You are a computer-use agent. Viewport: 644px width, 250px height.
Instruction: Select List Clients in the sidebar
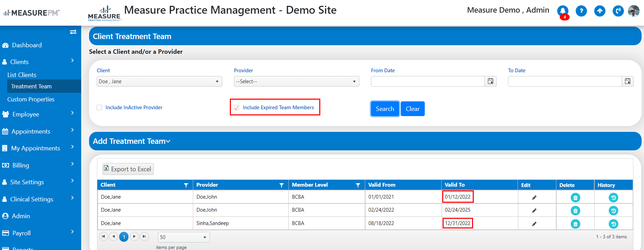click(x=22, y=75)
